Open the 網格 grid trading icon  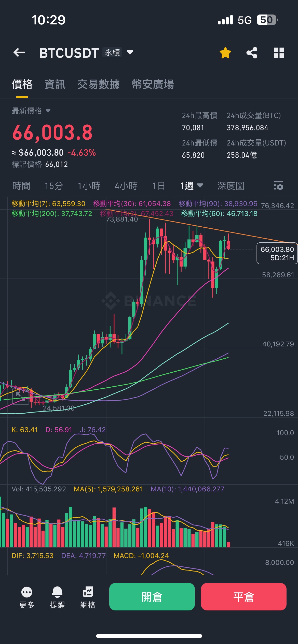(x=88, y=597)
